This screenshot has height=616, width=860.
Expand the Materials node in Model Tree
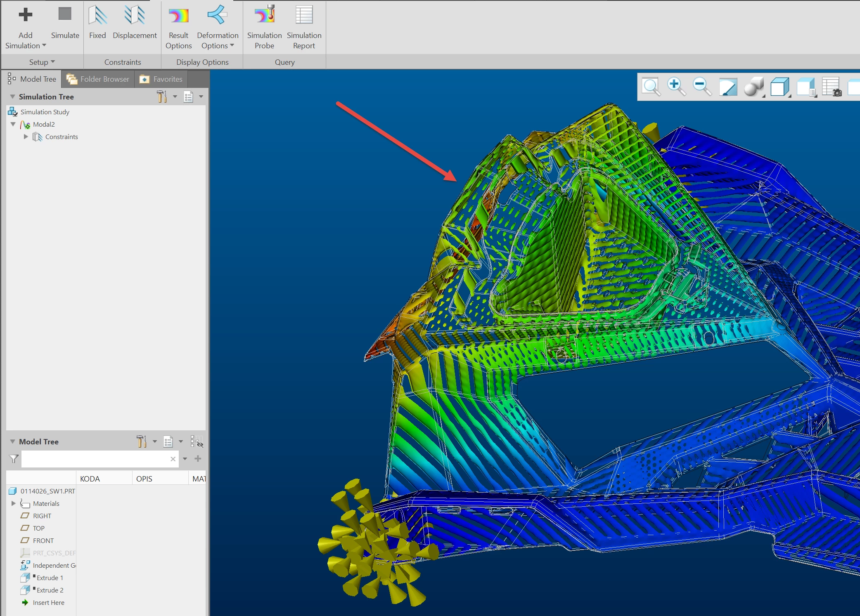(13, 503)
